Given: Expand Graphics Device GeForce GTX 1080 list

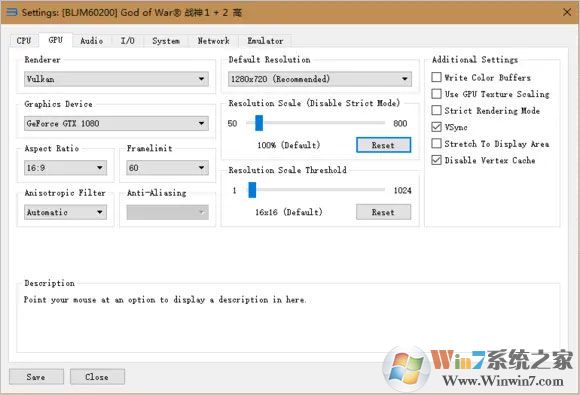Looking at the screenshot, I should click(116, 123).
